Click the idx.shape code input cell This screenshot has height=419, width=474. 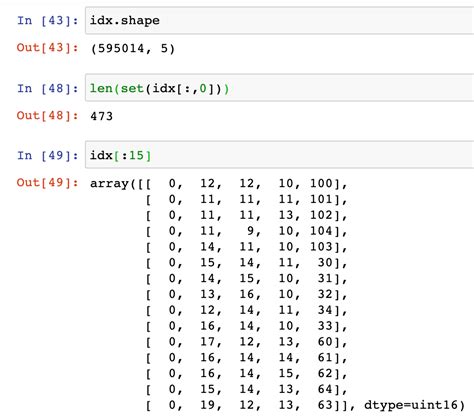click(x=279, y=20)
